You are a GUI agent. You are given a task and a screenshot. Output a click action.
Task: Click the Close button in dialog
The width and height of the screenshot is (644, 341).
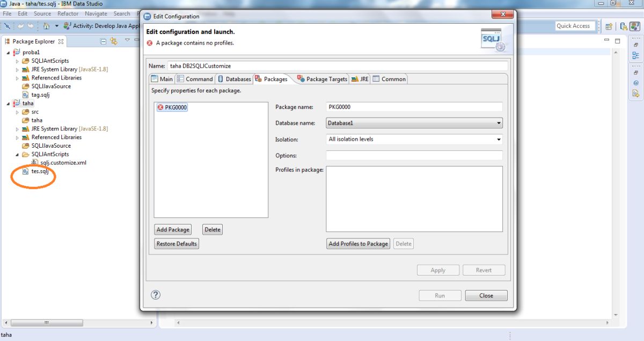coord(486,295)
